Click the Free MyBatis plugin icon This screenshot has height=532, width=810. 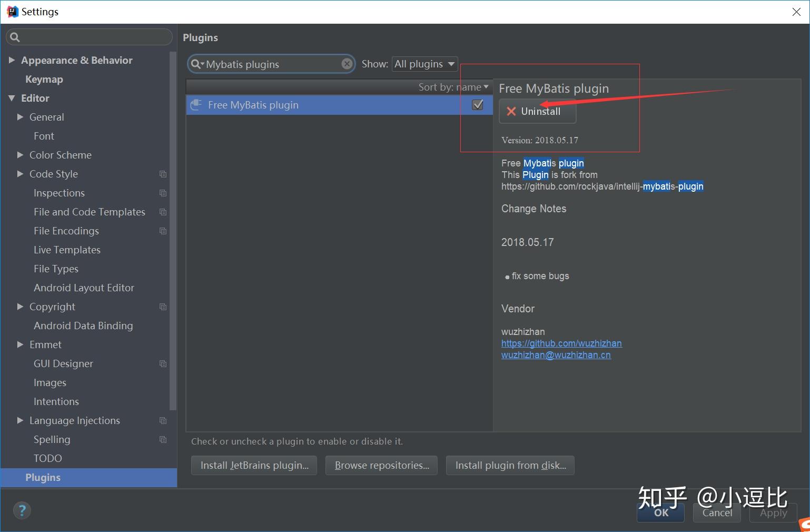(x=196, y=105)
